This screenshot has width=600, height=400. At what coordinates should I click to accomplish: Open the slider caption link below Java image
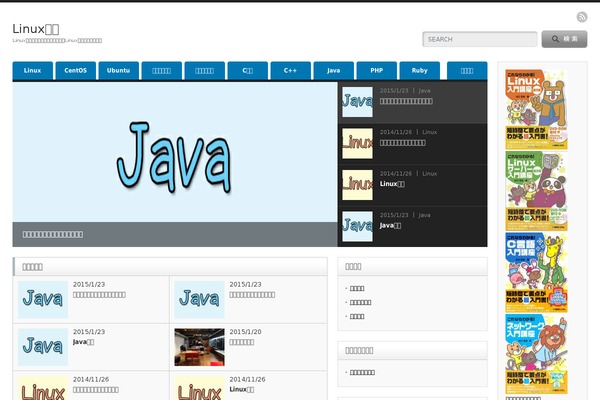pyautogui.click(x=53, y=234)
